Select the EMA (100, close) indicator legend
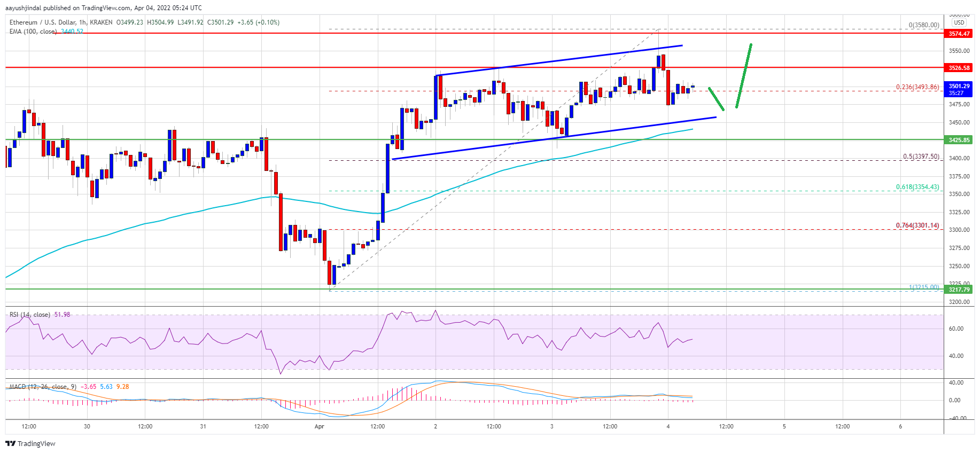 pos(33,32)
